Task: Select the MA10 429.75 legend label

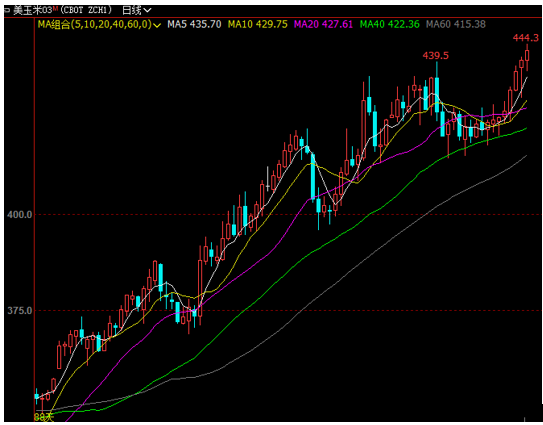Action: [258, 24]
